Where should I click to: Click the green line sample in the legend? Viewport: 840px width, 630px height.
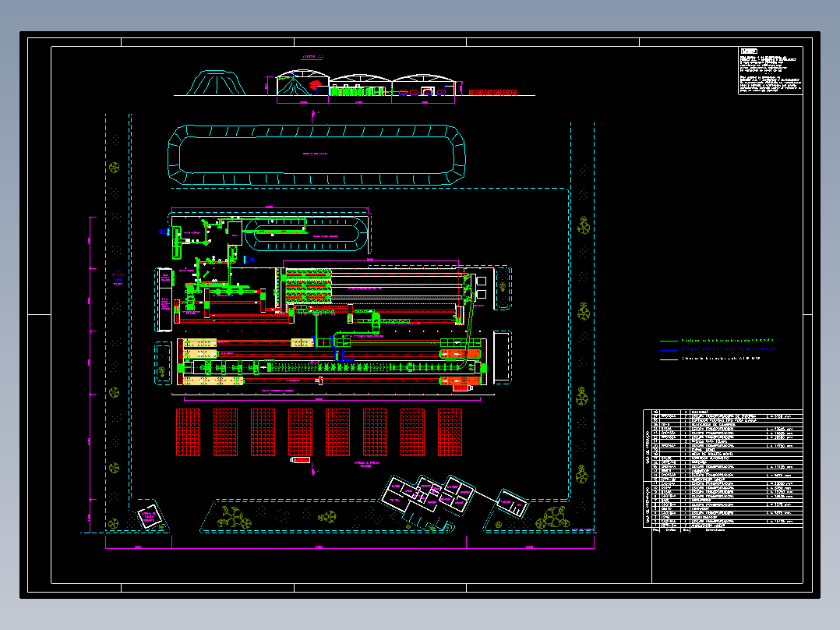[669, 341]
